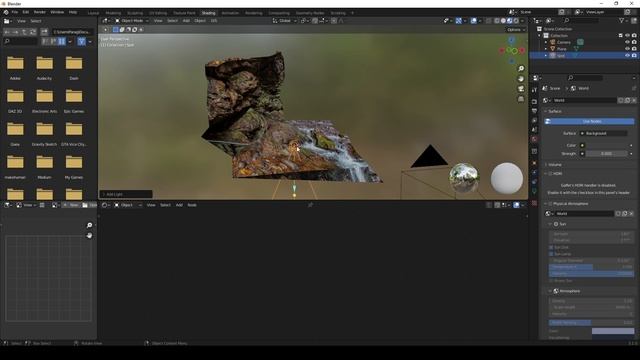Screen dimensions: 640x360
Task: Open the shading options dropdown arrow
Action: [522, 21]
